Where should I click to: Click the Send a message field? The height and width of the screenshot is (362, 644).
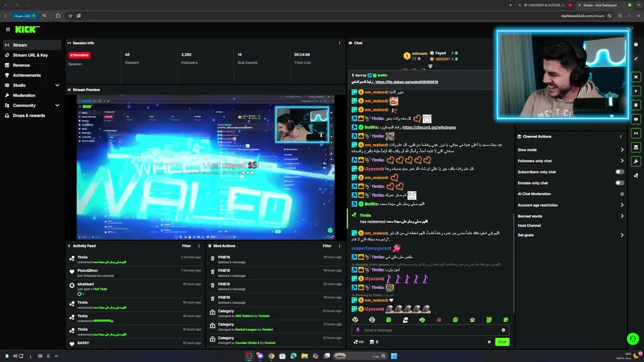(430, 330)
